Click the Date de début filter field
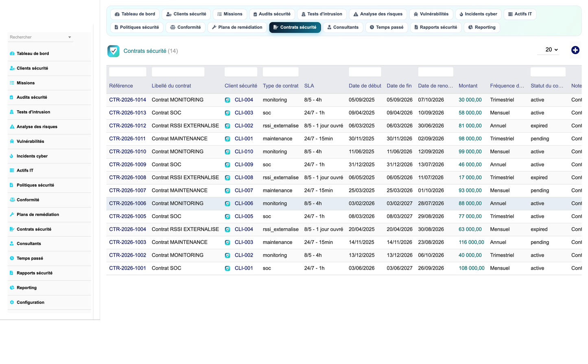The width and height of the screenshot is (588, 364). (x=365, y=72)
